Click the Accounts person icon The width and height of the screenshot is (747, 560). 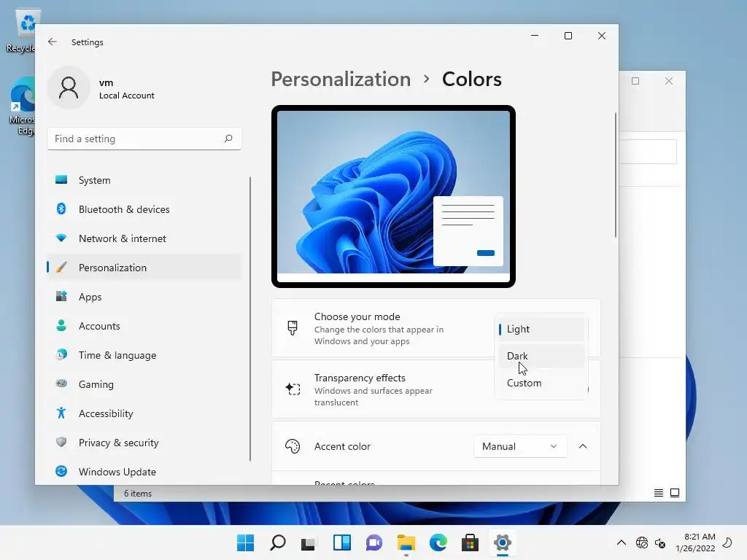pos(61,325)
